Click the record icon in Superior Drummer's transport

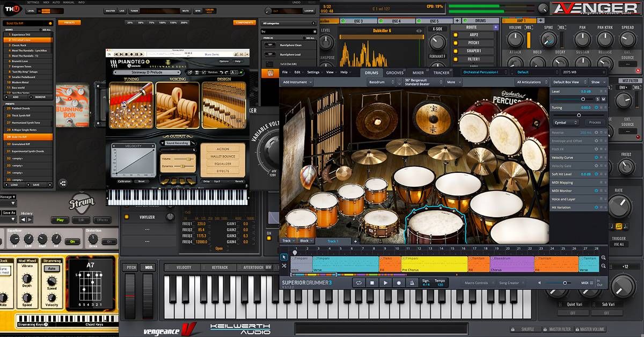400,283
